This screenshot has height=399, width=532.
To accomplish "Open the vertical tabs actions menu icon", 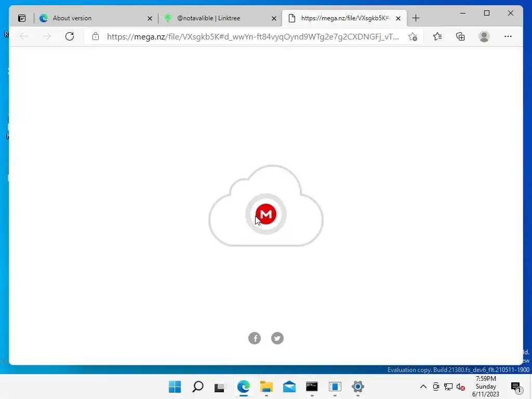I will coord(22,18).
